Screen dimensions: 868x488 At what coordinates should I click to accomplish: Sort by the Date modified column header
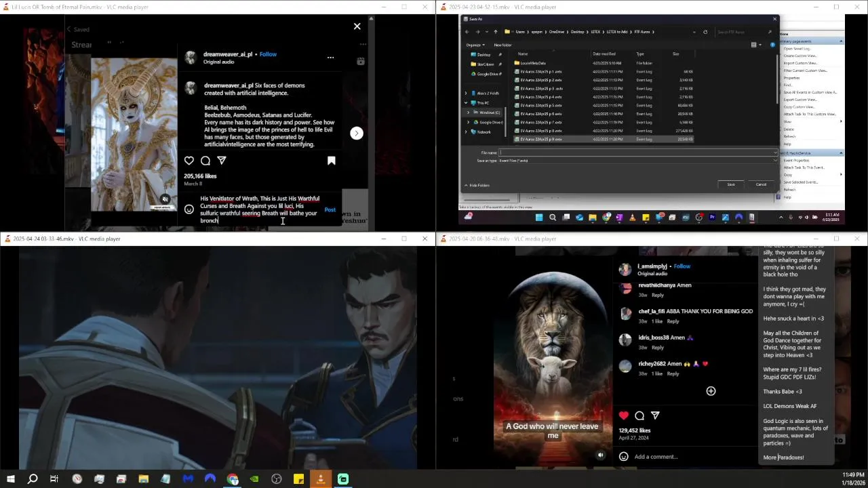tap(604, 54)
